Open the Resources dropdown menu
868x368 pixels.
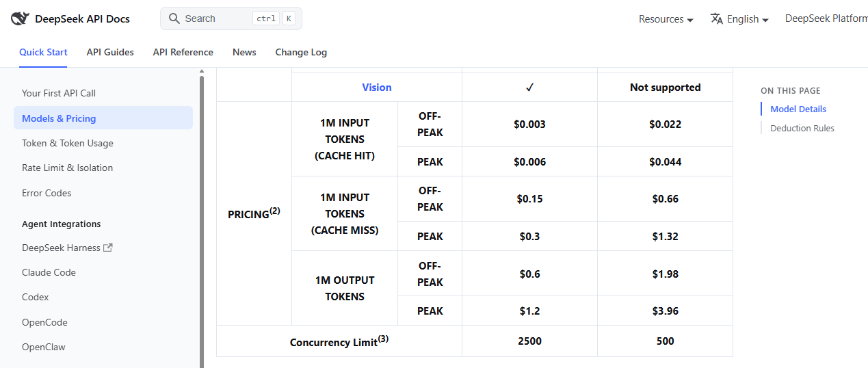pyautogui.click(x=666, y=19)
